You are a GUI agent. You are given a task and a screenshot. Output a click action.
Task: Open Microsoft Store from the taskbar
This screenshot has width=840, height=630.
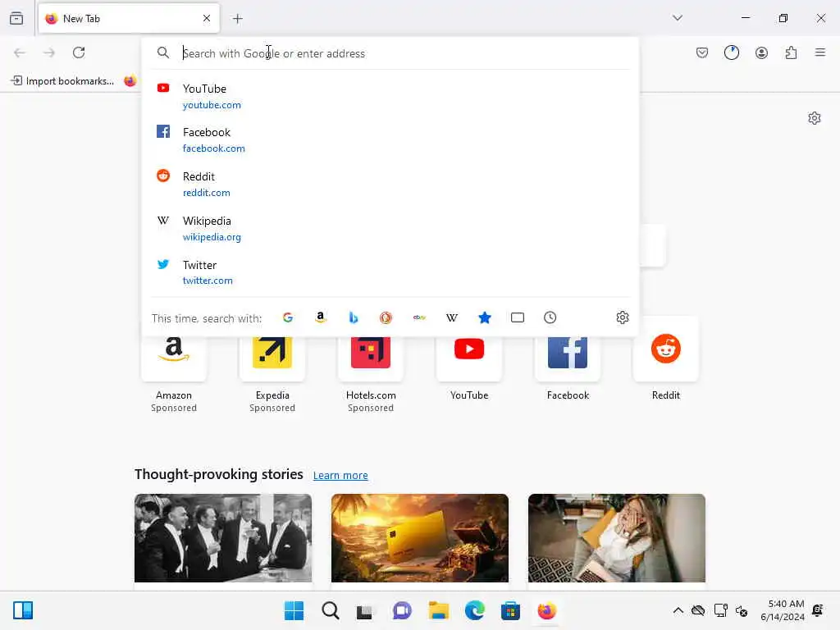coord(510,610)
